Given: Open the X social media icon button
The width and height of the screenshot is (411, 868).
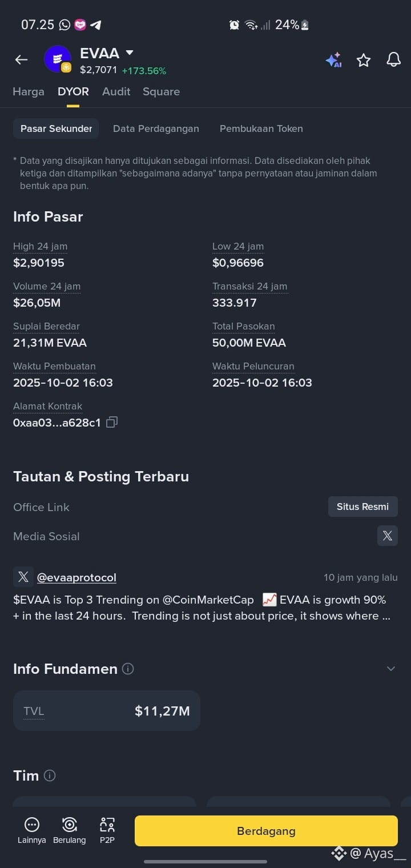Looking at the screenshot, I should [388, 536].
